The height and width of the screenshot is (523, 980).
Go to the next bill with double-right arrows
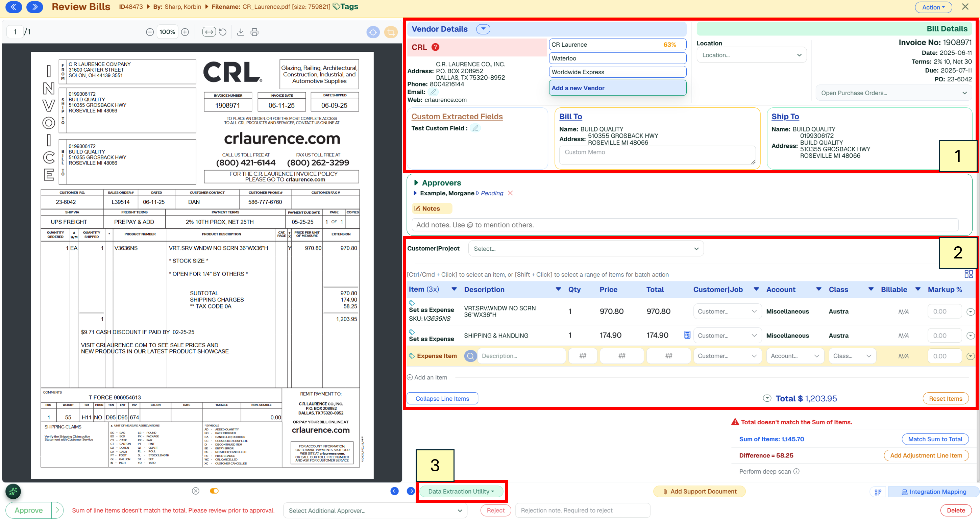pos(34,7)
